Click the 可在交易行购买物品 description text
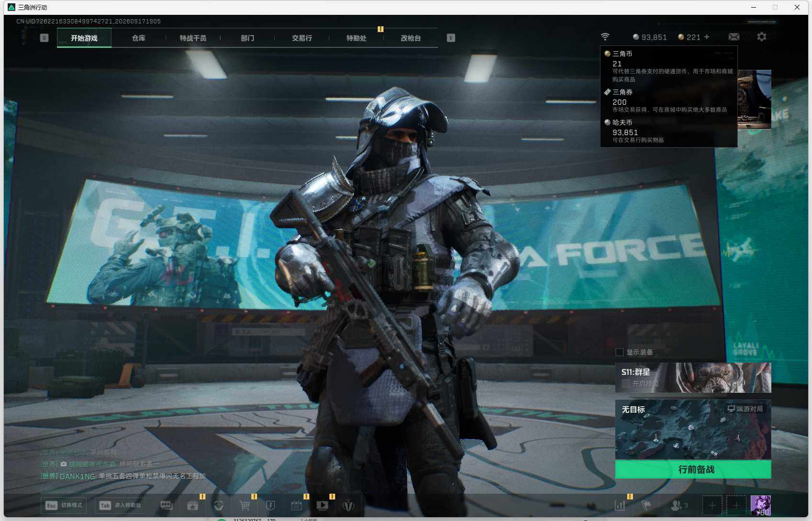812x521 pixels. point(638,140)
